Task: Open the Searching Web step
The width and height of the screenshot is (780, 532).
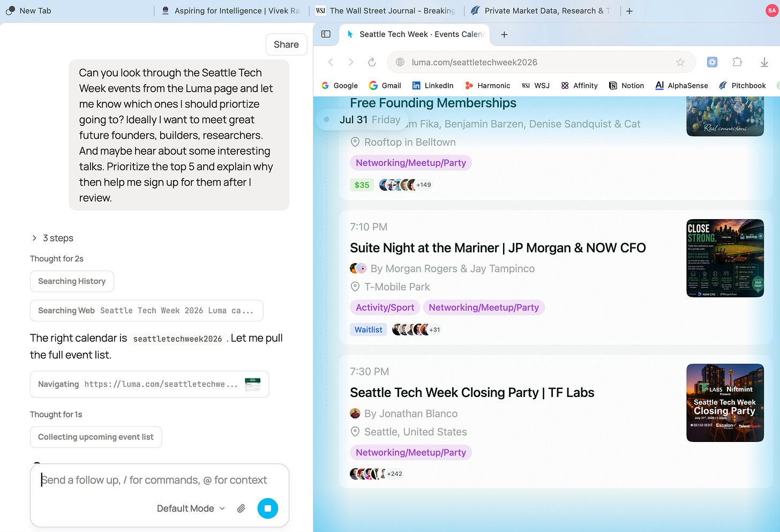Action: [x=146, y=311]
